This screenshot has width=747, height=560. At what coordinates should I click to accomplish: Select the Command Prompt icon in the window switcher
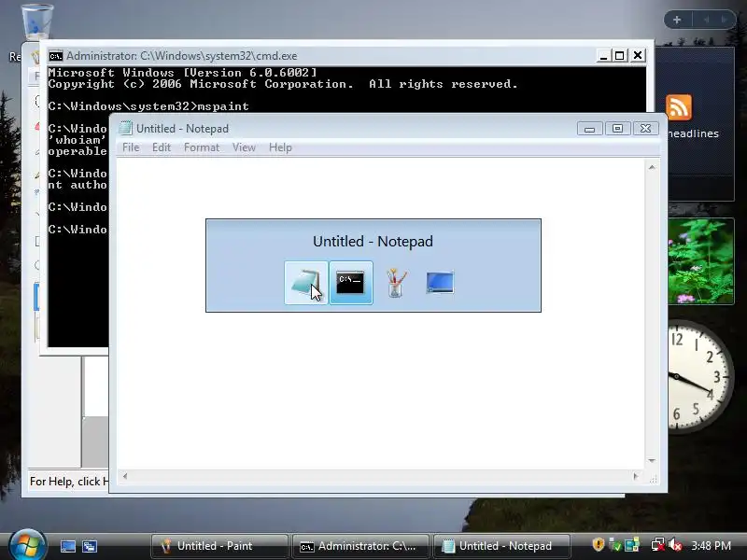[351, 283]
